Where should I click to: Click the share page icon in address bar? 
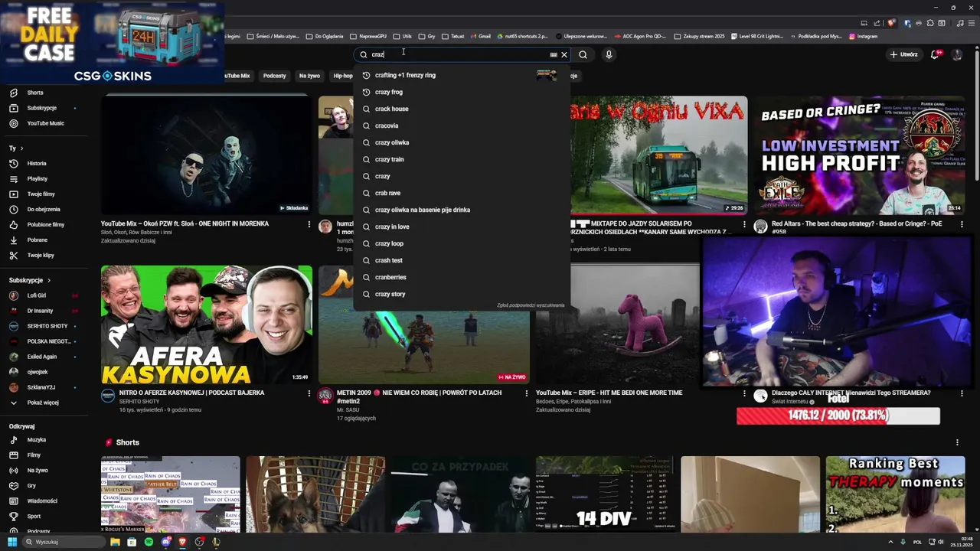click(x=877, y=23)
